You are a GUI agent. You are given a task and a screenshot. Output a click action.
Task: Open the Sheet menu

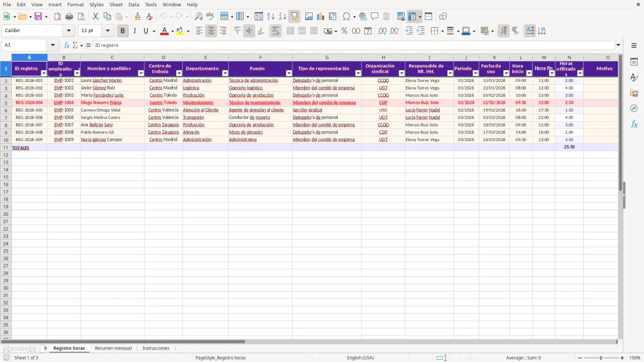coord(116,4)
